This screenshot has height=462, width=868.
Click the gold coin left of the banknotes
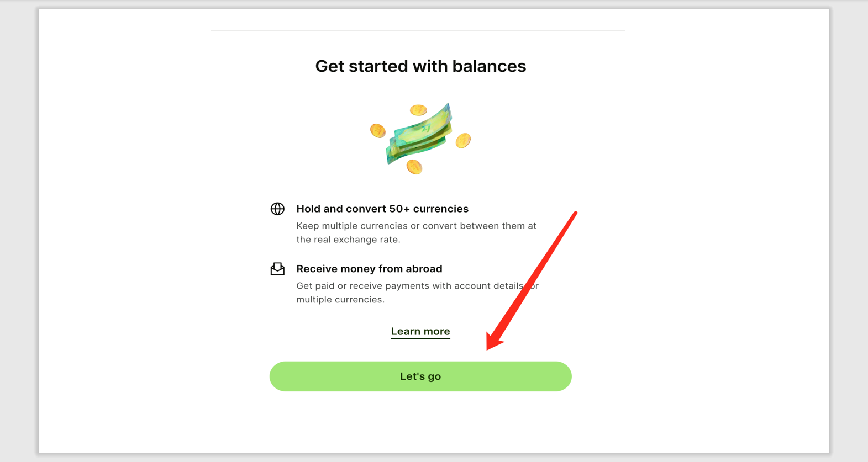point(378,131)
